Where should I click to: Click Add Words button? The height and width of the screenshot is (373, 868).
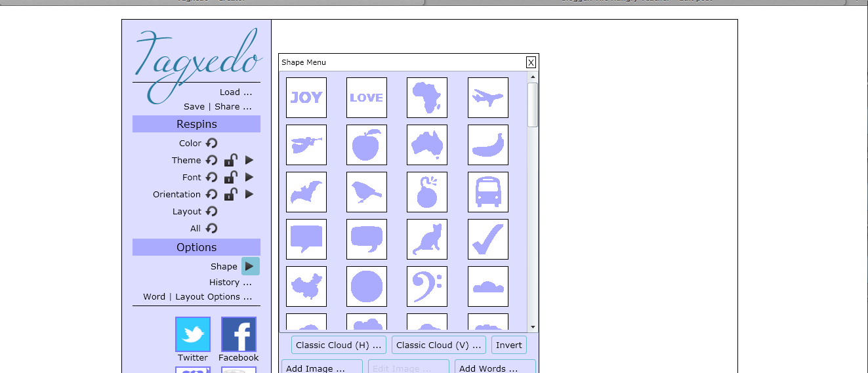click(495, 366)
